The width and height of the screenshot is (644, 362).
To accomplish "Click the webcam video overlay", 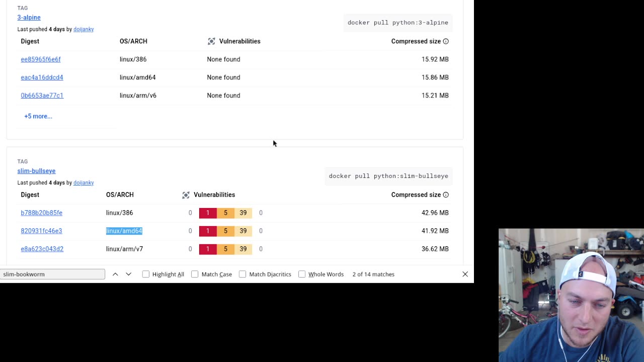I will [571, 295].
